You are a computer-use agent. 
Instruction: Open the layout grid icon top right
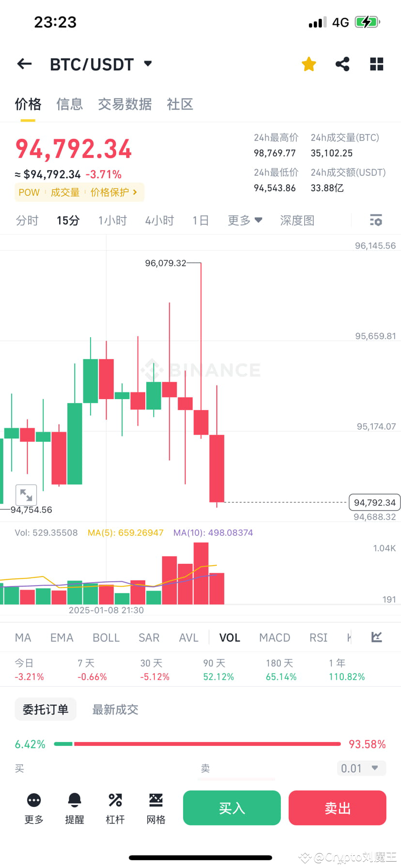click(x=376, y=63)
